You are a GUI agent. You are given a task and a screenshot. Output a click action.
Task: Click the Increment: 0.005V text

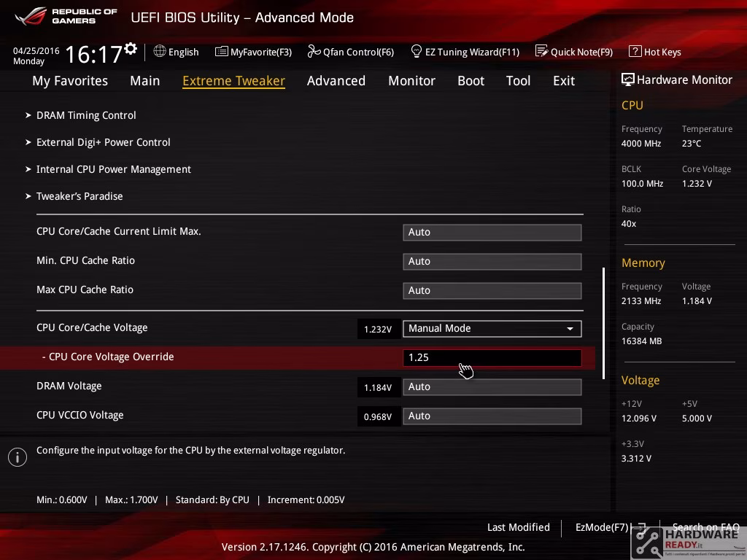(306, 500)
